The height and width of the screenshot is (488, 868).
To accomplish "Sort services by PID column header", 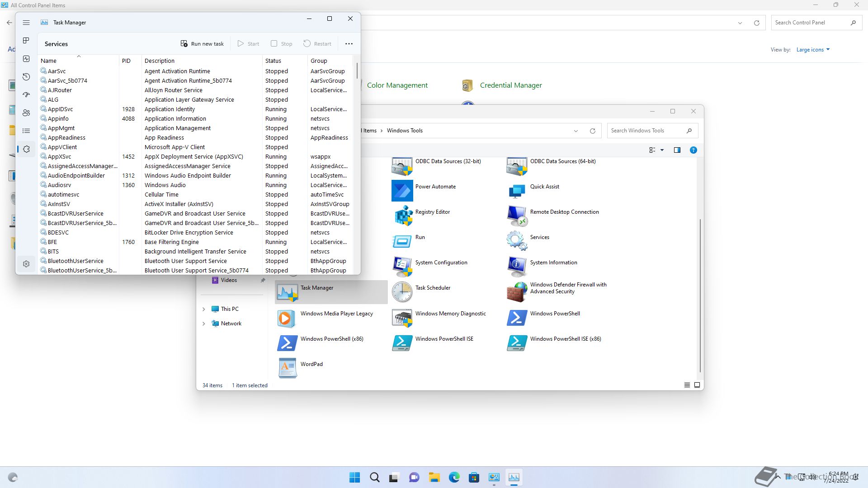I will [x=130, y=61].
